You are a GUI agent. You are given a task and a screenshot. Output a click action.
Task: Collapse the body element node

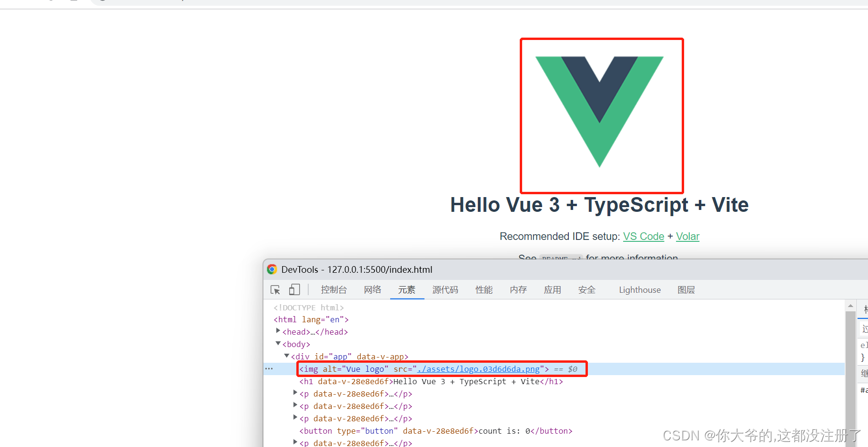click(278, 343)
